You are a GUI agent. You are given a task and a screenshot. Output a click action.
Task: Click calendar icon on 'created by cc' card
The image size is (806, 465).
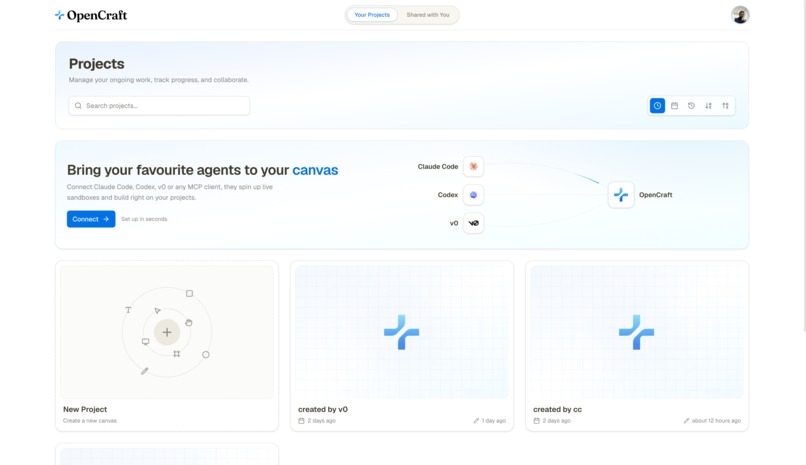pos(536,421)
